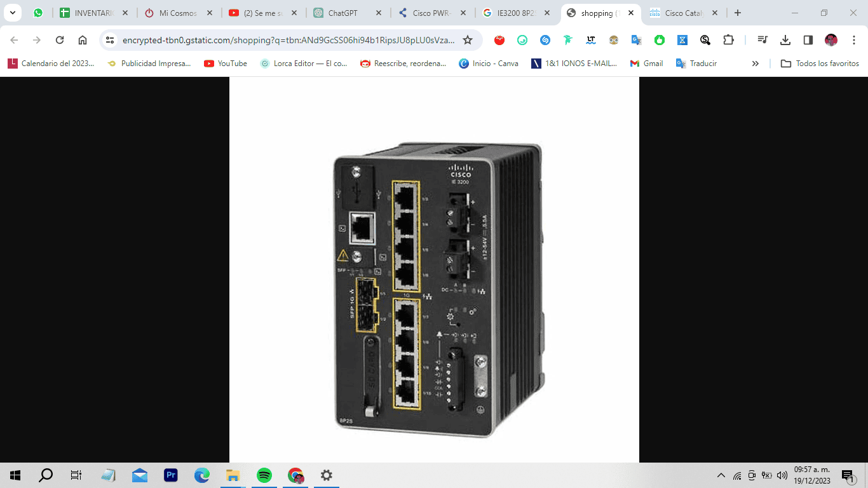Viewport: 868px width, 488px height.
Task: Open the media controls button
Action: coord(763,40)
